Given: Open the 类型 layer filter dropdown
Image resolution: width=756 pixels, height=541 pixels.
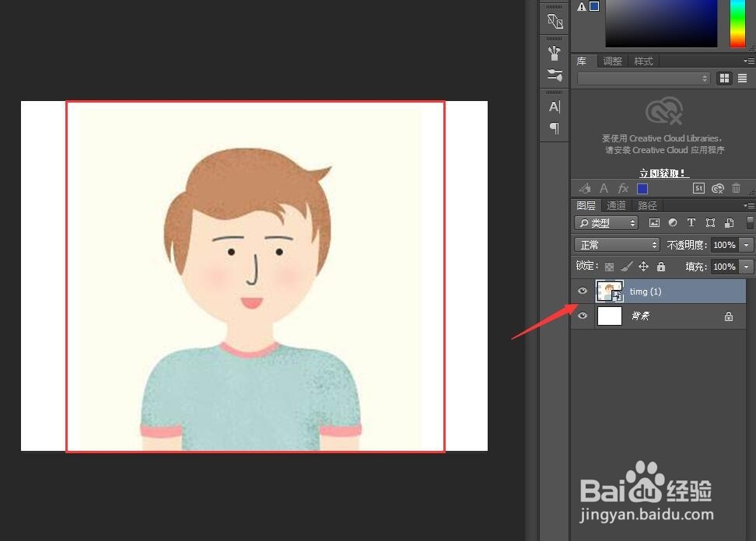Looking at the screenshot, I should tap(606, 222).
